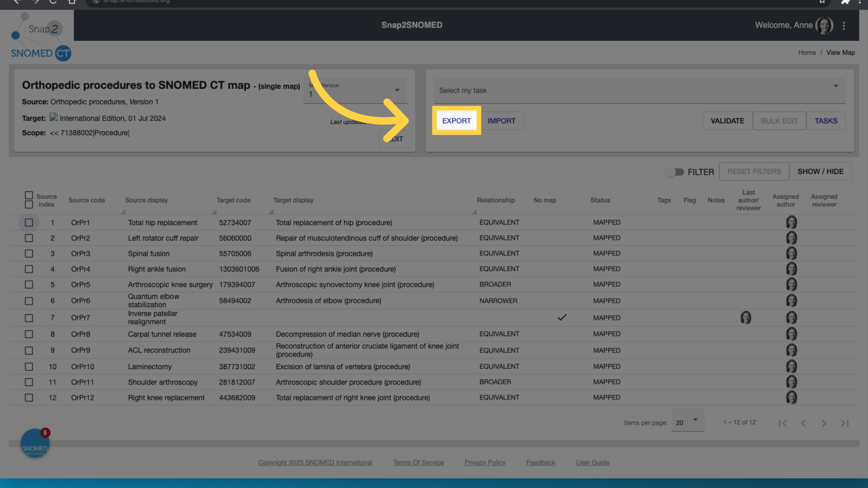The width and height of the screenshot is (868, 488).
Task: Open the Feedback link in footer
Action: click(x=541, y=463)
